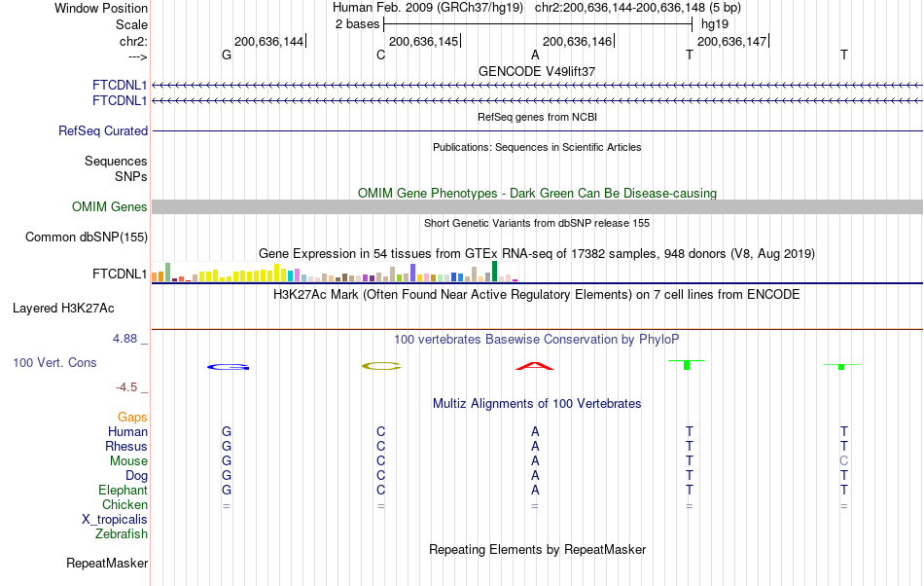
Task: Click the Human alignment row label
Action: click(127, 431)
